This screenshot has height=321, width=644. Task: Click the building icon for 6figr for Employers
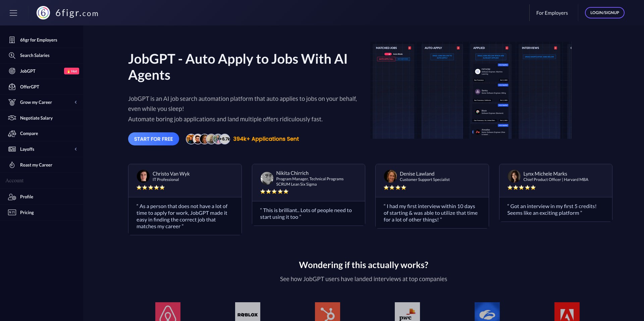tap(12, 40)
